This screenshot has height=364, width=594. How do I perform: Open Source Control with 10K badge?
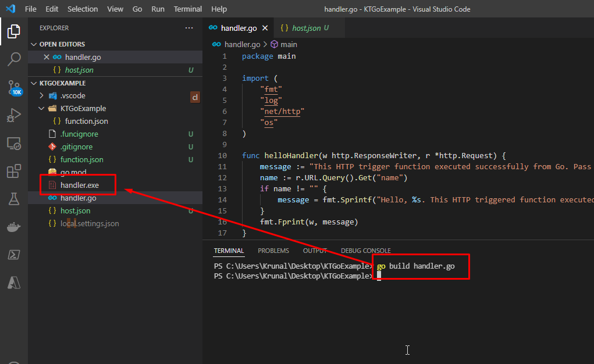(15, 87)
